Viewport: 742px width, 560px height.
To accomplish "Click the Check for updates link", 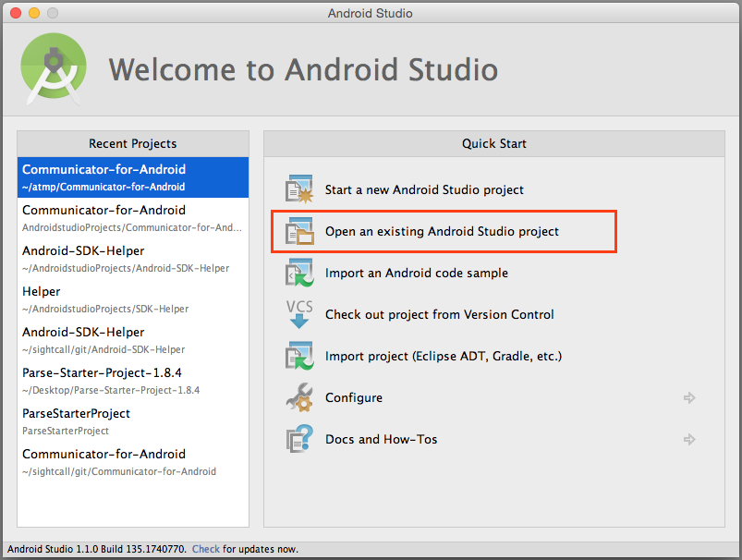I will tap(205, 549).
